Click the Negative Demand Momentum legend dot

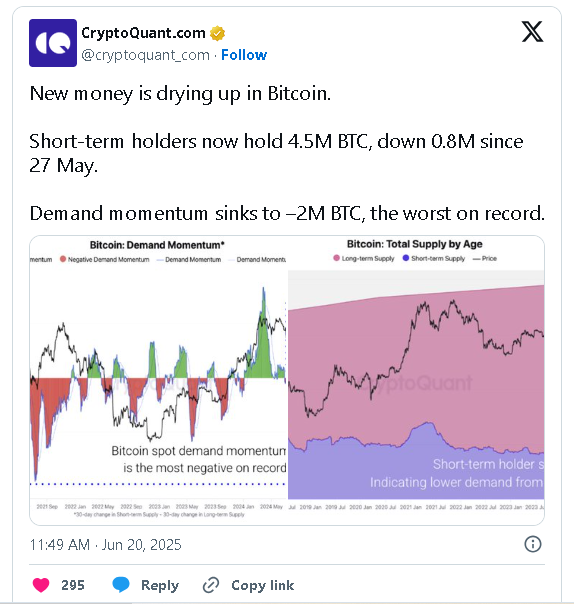63,259
